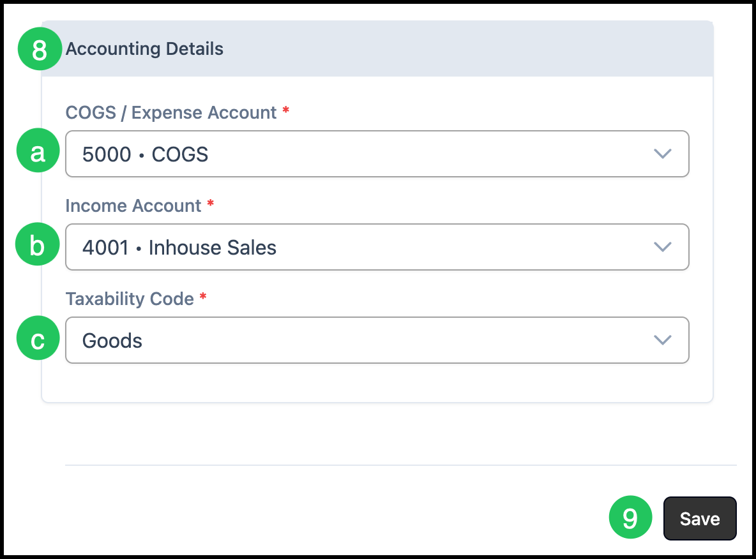Click the red asterisk beside Taxability Code
Viewport: 756px width, 559px height.
203,297
